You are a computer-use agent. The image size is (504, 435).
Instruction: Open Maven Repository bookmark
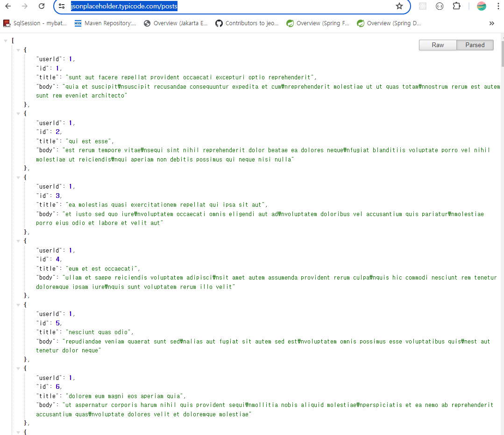point(105,23)
